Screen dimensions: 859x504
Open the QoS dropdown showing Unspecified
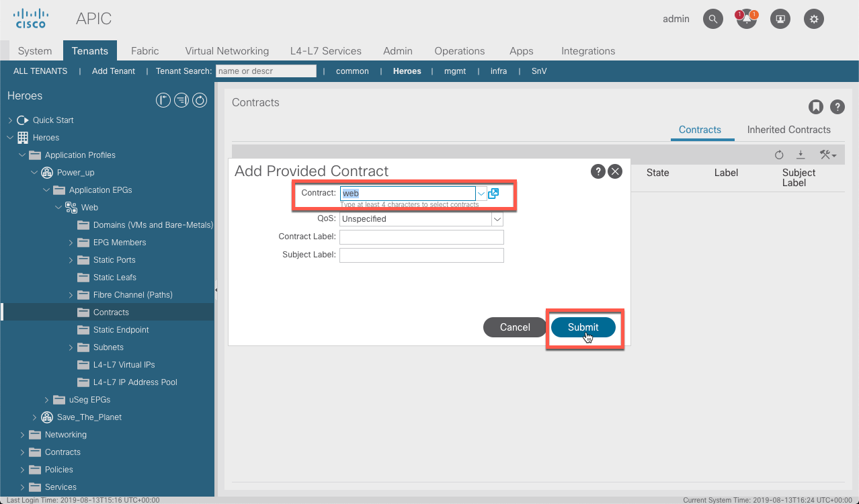click(x=497, y=218)
